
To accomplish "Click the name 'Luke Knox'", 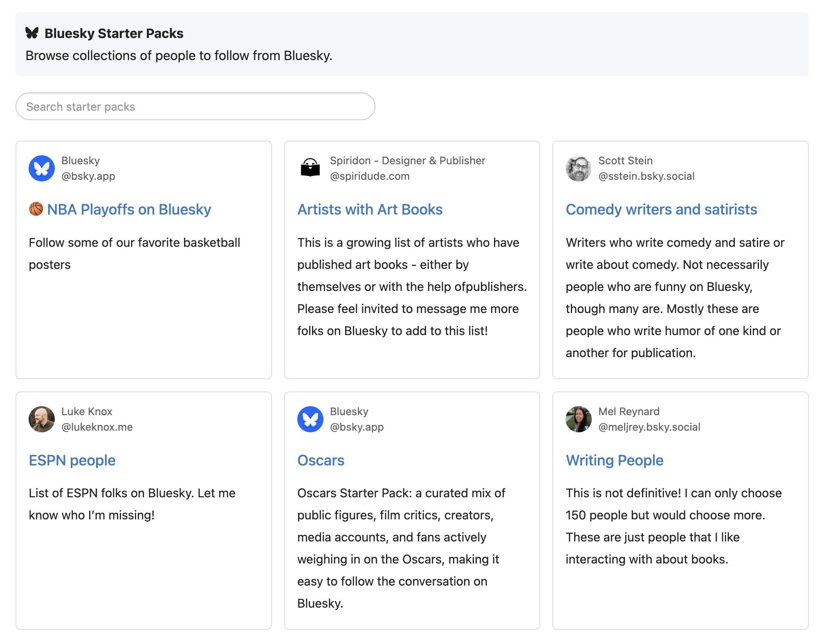I will [87, 411].
